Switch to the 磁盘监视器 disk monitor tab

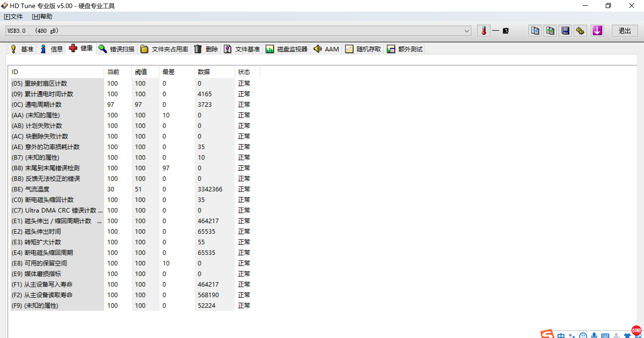coord(287,49)
